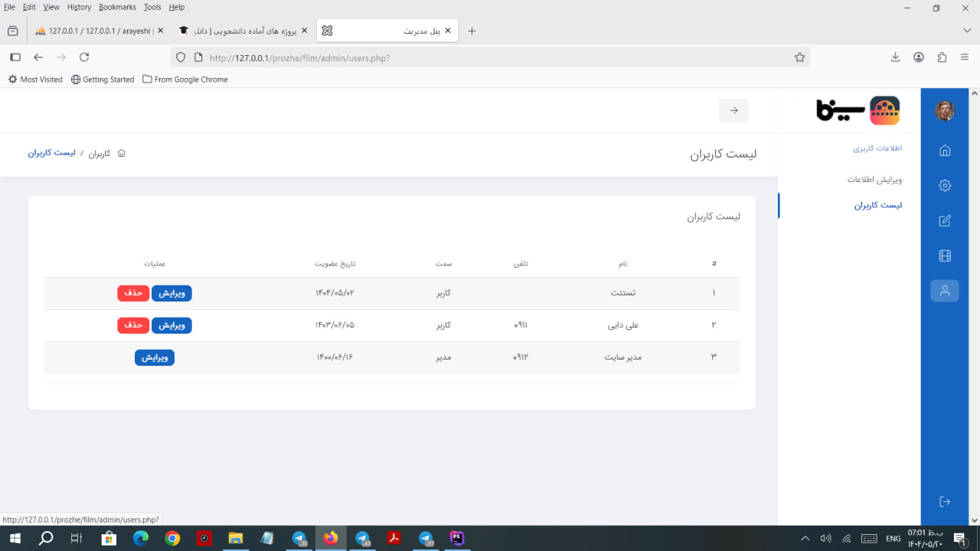Select date cell ۱۴۰۳/۰۶/۰۵
This screenshot has height=551, width=980.
point(335,325)
